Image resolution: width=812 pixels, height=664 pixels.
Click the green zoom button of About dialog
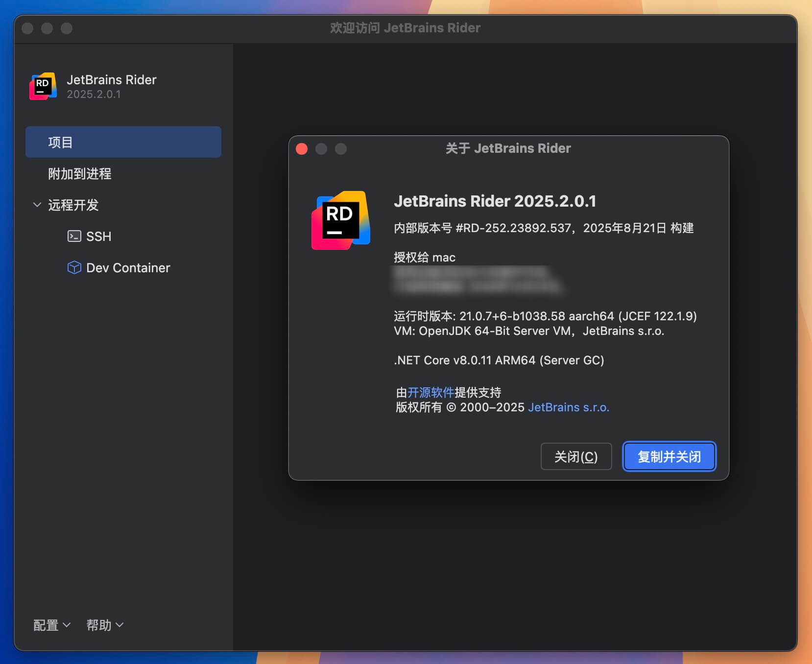pos(342,149)
